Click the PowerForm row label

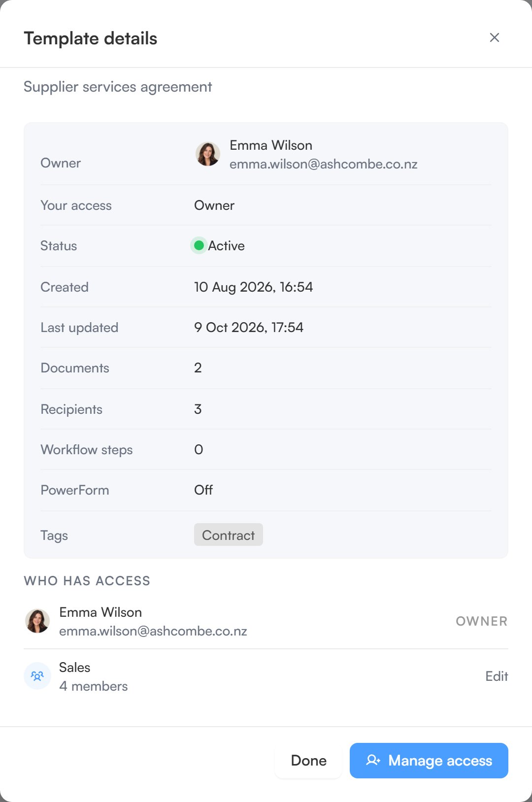click(x=75, y=490)
